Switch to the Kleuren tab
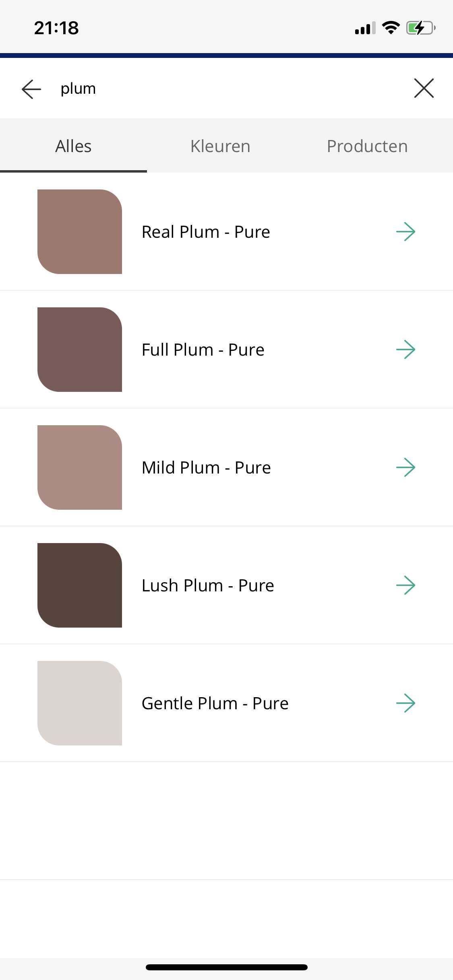Screen dimensions: 453x980 click(x=220, y=146)
